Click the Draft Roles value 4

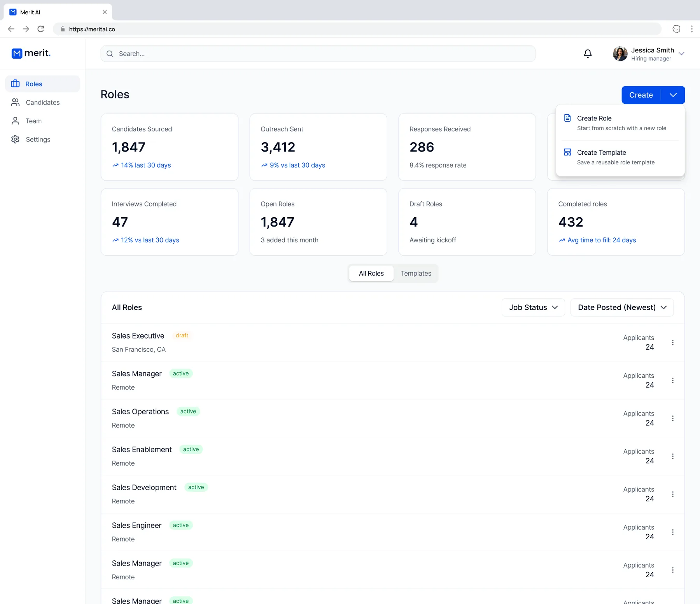pyautogui.click(x=414, y=222)
